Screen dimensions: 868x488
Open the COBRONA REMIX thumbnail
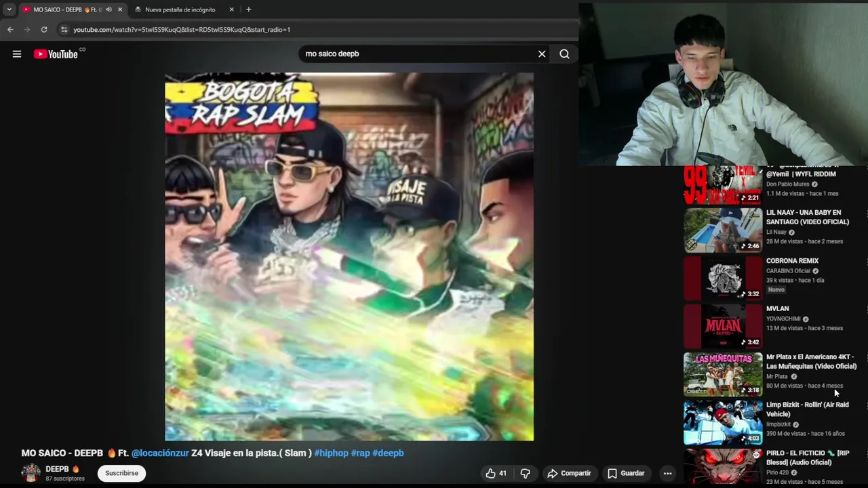click(723, 278)
